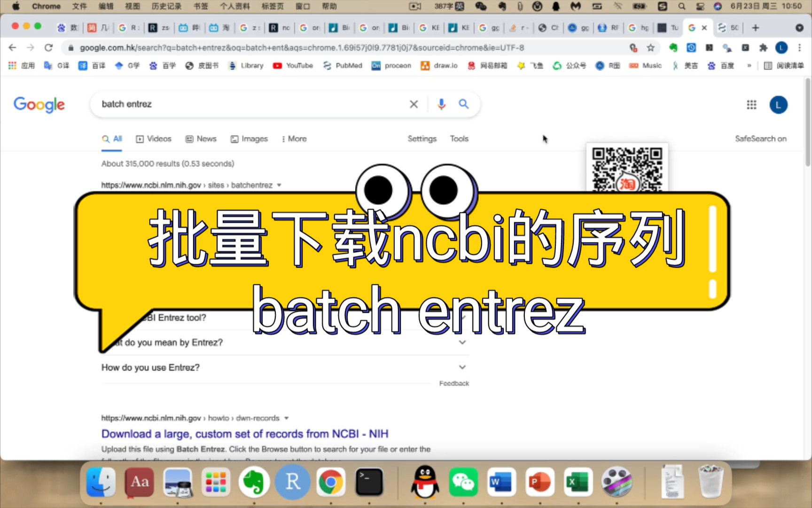812x508 pixels.
Task: Reload the current page
Action: (x=48, y=48)
